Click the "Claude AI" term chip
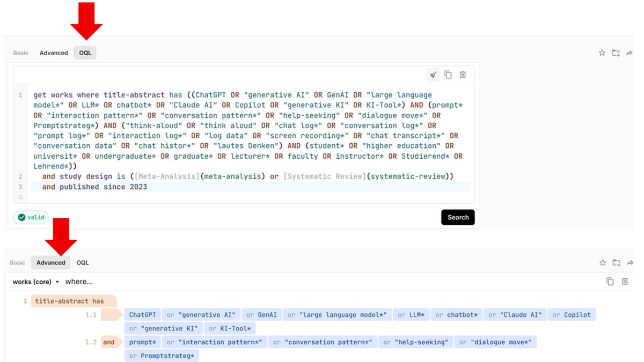The width and height of the screenshot is (644, 362). pos(515,315)
